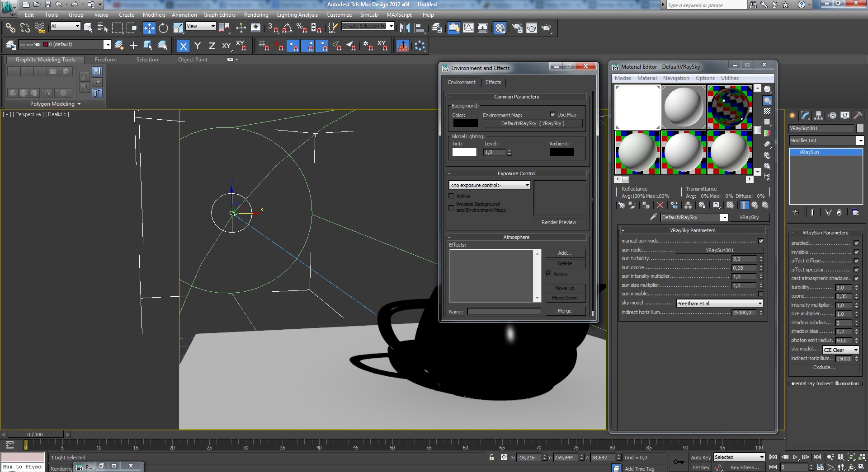
Task: Select the first white material sample slot
Action: 637,107
